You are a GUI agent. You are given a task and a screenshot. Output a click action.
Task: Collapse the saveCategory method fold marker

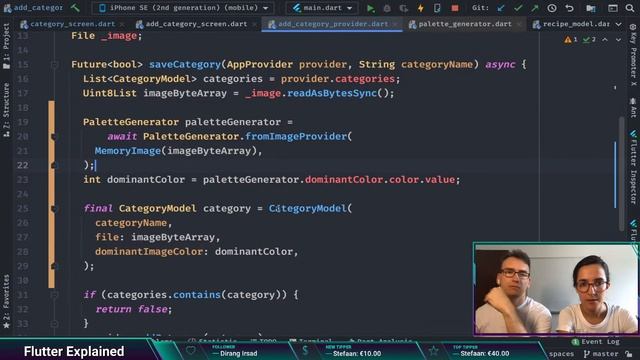tap(54, 64)
